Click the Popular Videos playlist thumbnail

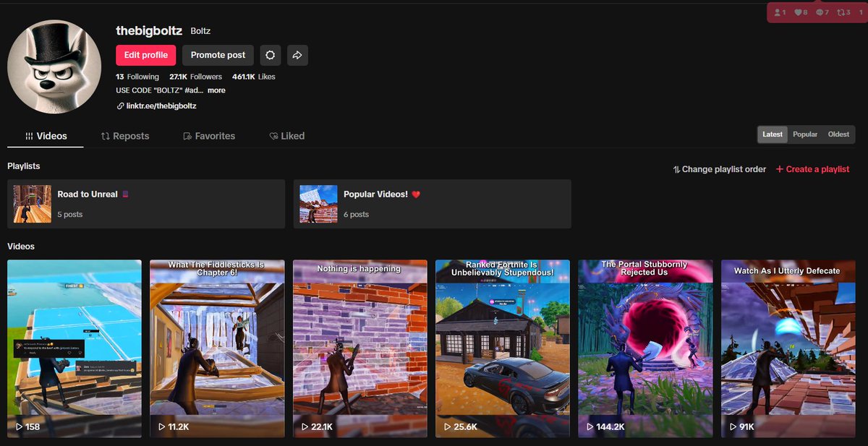[x=318, y=204]
